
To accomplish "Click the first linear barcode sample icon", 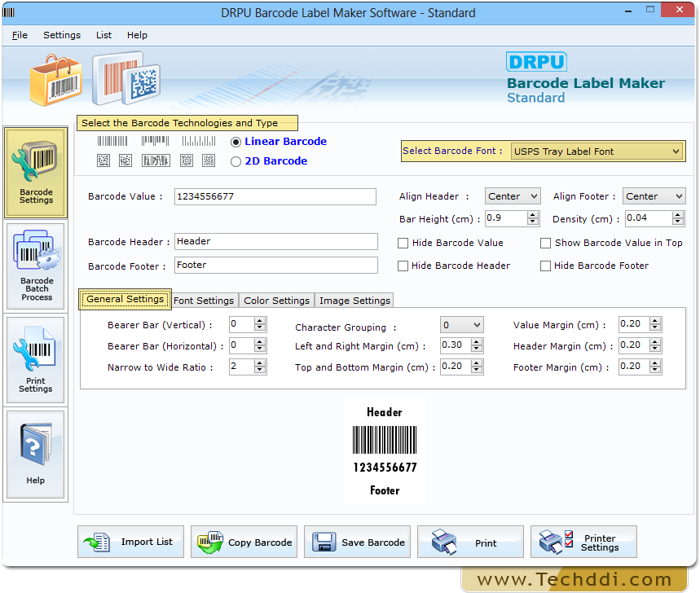I will (112, 142).
